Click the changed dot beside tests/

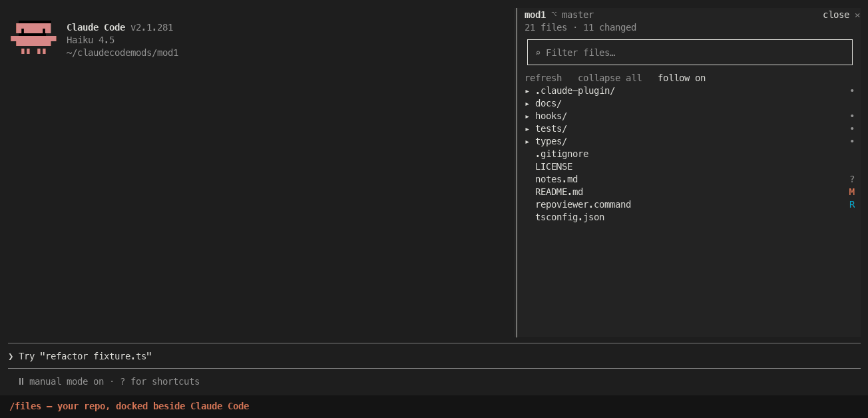click(852, 128)
